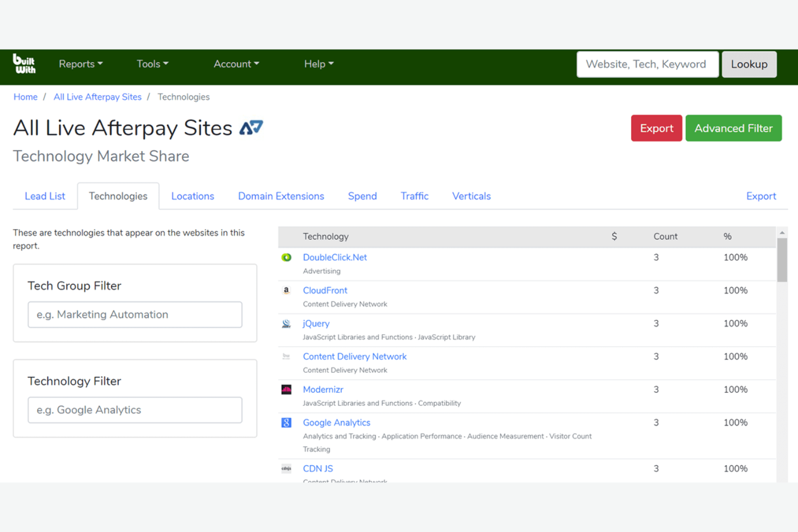This screenshot has width=798, height=532.
Task: Click the CDN JS icon
Action: [286, 469]
